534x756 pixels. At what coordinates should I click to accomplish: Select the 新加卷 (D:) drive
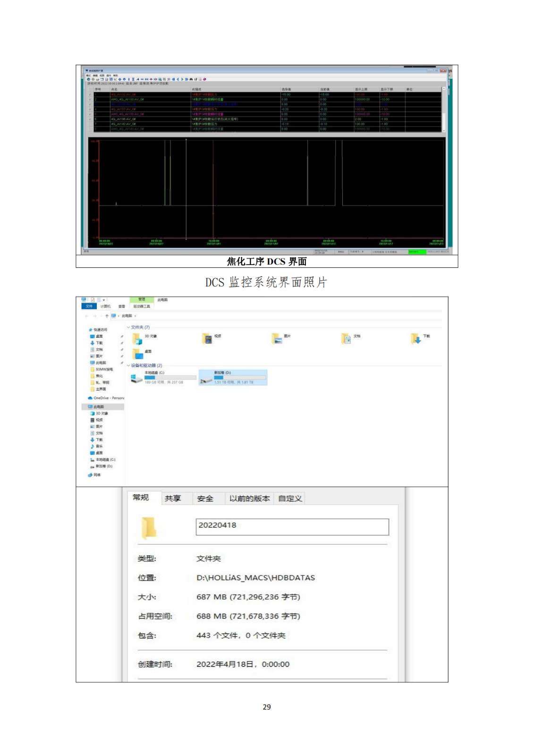point(233,378)
